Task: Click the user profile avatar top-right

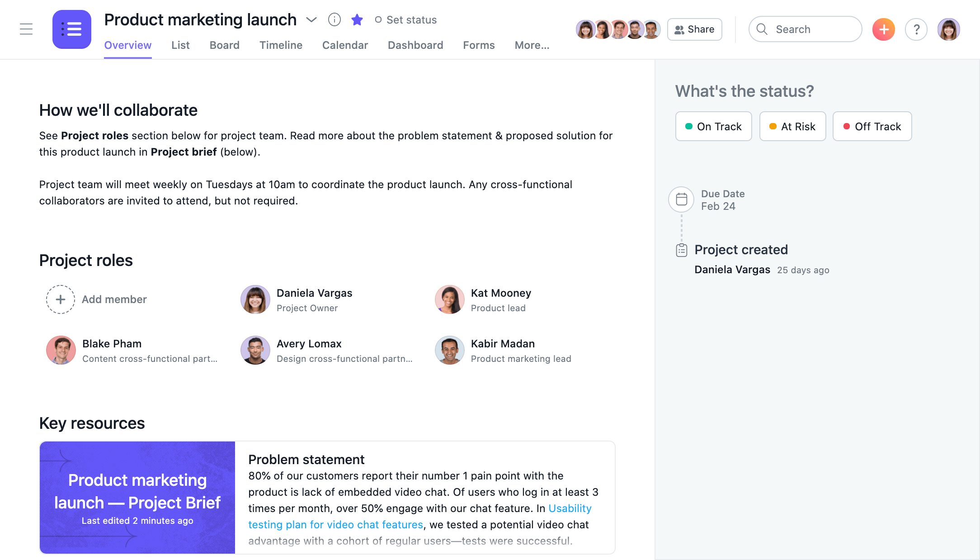Action: 950,29
